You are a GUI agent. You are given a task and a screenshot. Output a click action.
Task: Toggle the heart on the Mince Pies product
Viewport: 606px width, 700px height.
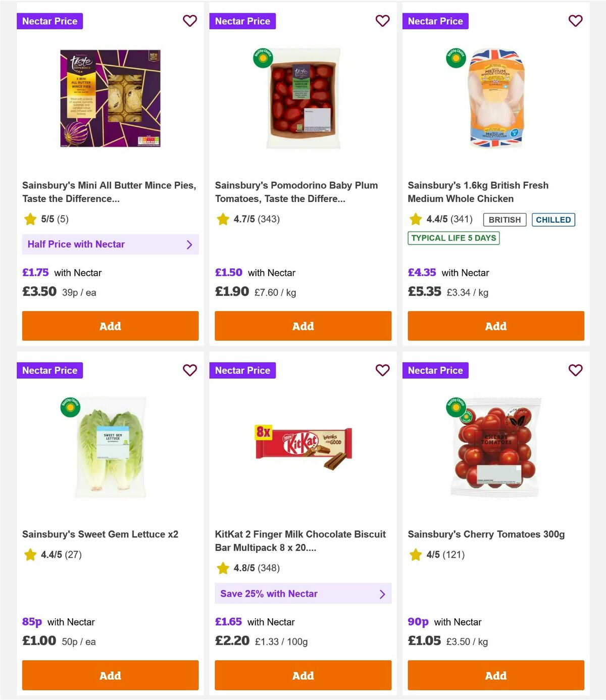coord(189,21)
